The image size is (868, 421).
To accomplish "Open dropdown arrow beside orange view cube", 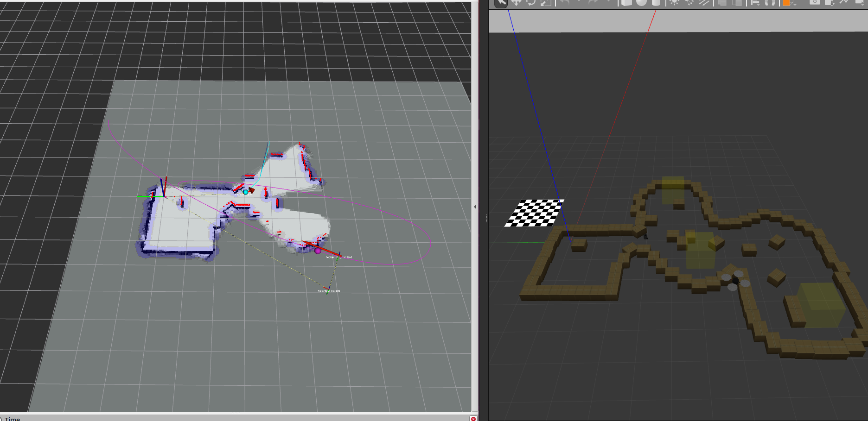I will pos(795,4).
